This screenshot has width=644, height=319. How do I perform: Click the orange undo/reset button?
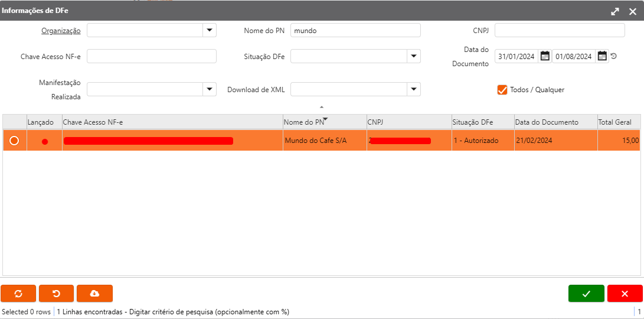pyautogui.click(x=56, y=294)
